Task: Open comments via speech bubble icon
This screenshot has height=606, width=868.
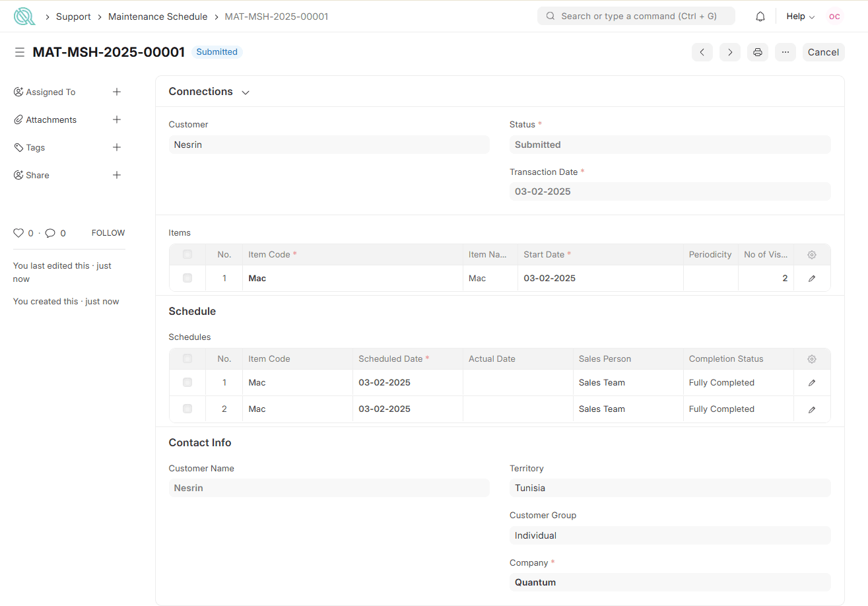Action: pos(50,233)
